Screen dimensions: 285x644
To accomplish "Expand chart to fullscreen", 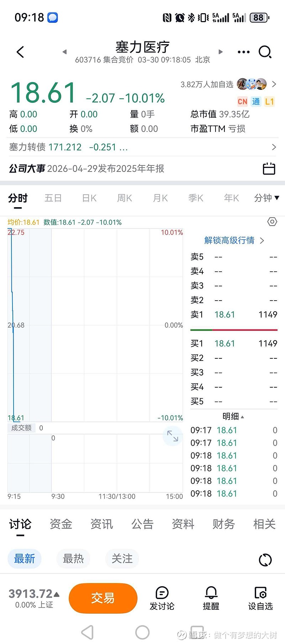I will (172, 436).
